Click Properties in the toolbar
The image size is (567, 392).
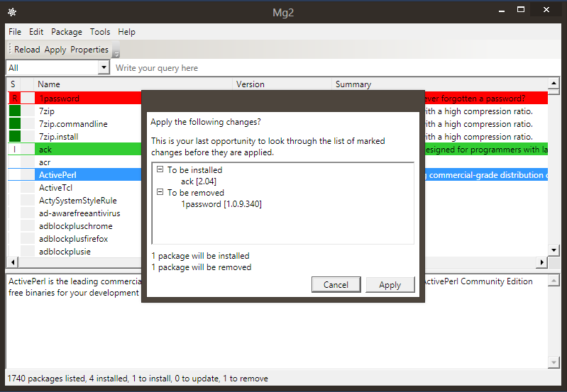tap(89, 50)
